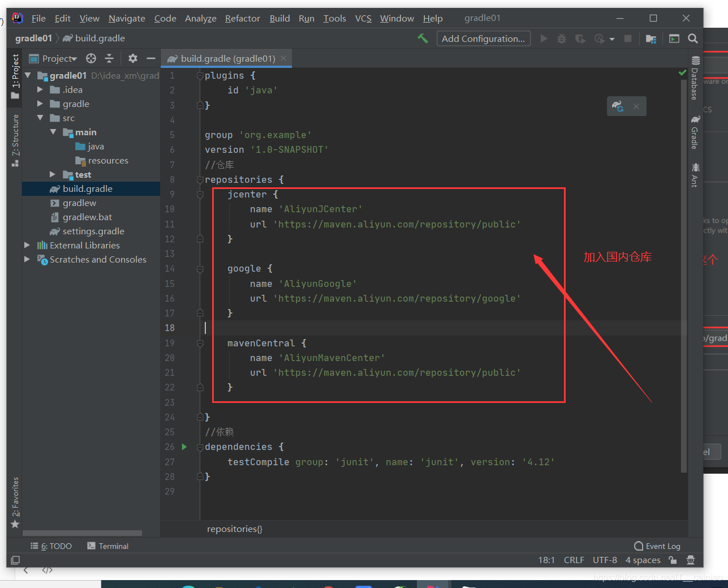This screenshot has height=588, width=728.
Task: Click the green inspection checkmark icon
Action: 682,73
